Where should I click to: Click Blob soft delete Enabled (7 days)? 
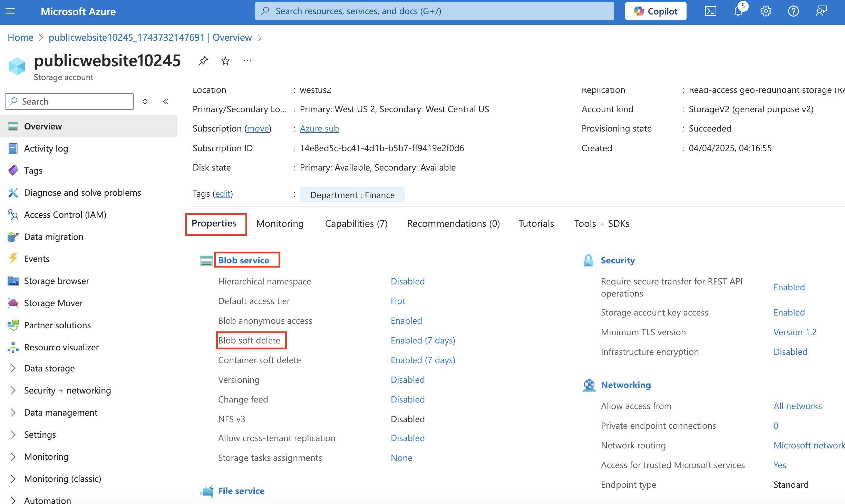[423, 340]
